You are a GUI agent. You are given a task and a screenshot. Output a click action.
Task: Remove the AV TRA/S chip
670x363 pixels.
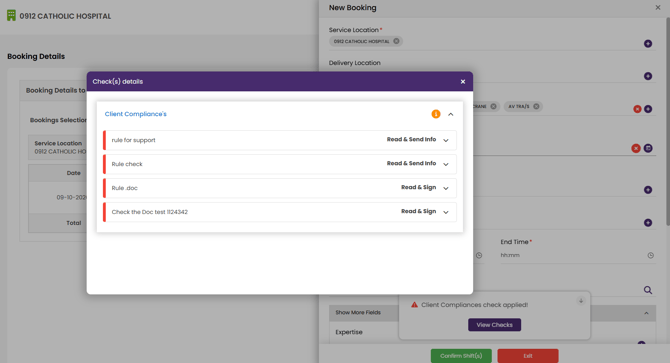536,106
